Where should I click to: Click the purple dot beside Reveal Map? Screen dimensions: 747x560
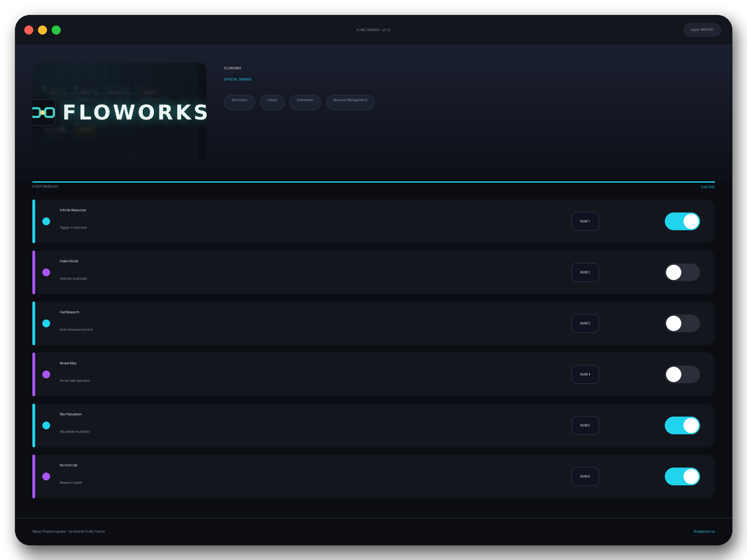(46, 374)
